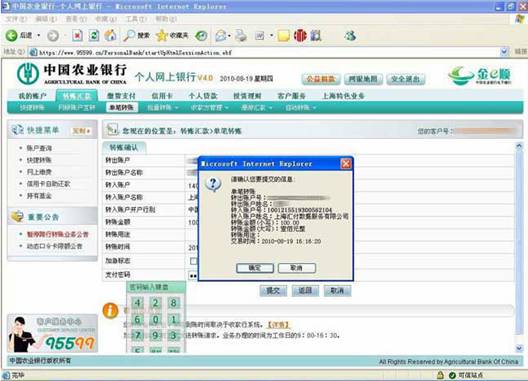
Task: Switch to the 投资理财 tab
Action: (x=247, y=96)
